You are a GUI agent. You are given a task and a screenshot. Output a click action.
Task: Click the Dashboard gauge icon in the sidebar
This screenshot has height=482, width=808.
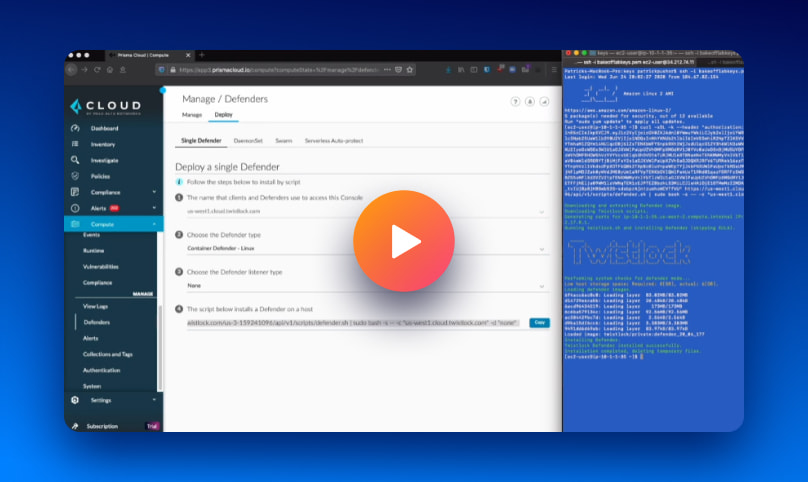click(75, 129)
